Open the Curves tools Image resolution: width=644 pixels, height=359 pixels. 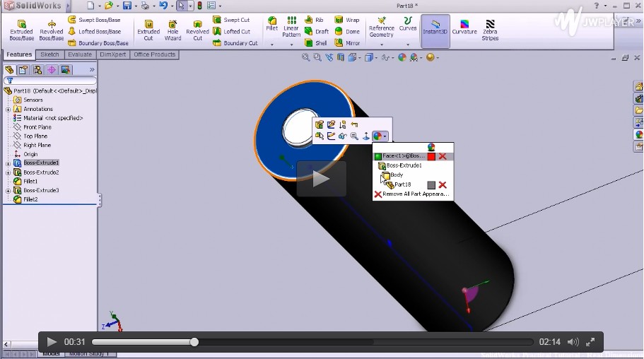(x=408, y=23)
